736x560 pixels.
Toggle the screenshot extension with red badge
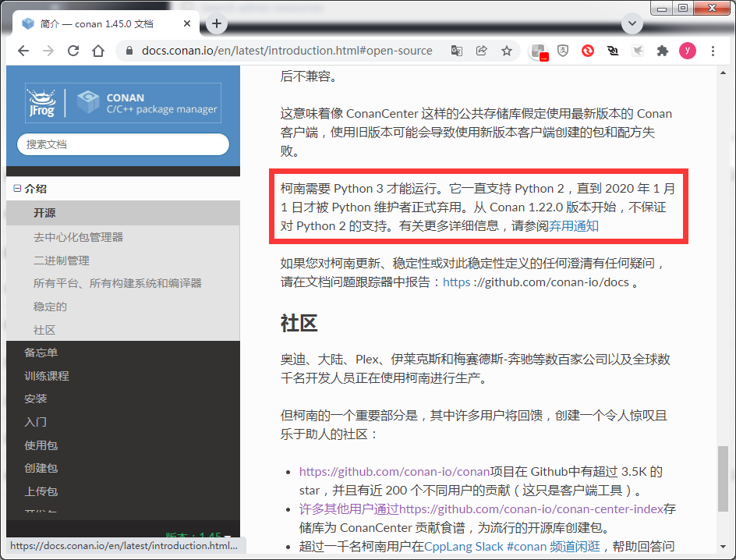pos(536,50)
